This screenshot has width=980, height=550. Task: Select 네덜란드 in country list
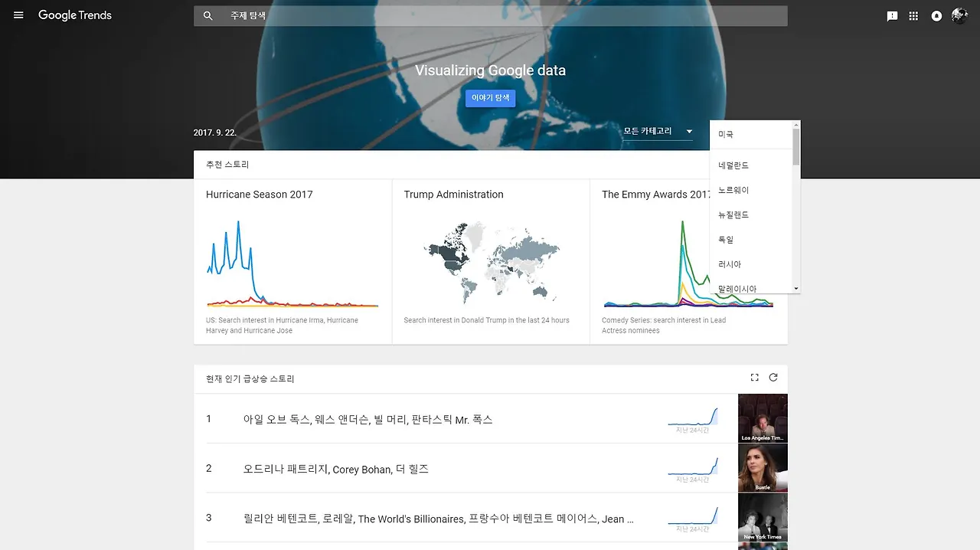(x=751, y=165)
